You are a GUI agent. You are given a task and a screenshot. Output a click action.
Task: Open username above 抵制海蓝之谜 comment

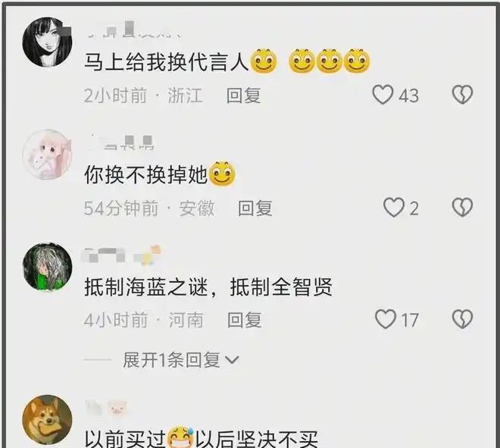point(122,255)
